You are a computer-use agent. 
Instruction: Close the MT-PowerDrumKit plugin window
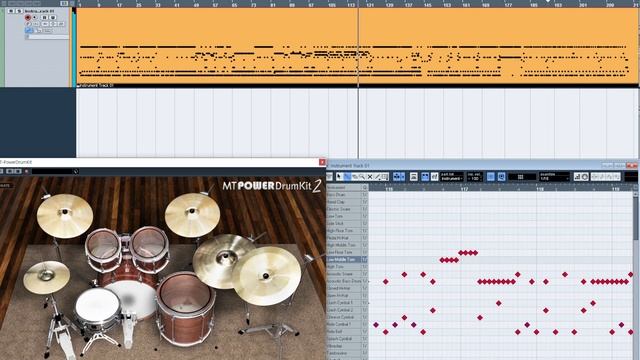pyautogui.click(x=322, y=162)
